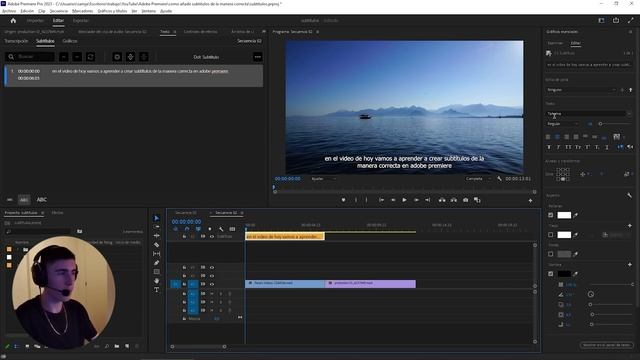This screenshot has width=640, height=360.
Task: Go to In point button
Action: (x=381, y=200)
